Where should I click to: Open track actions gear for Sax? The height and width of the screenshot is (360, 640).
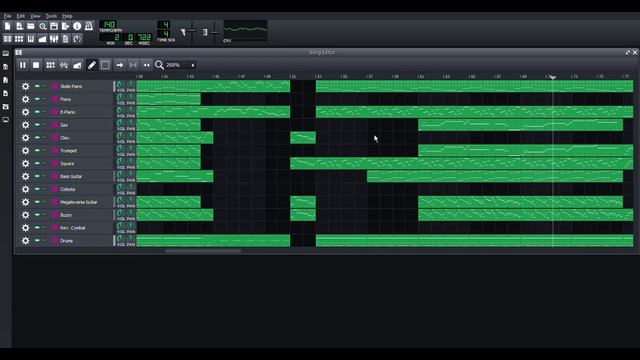coord(25,125)
